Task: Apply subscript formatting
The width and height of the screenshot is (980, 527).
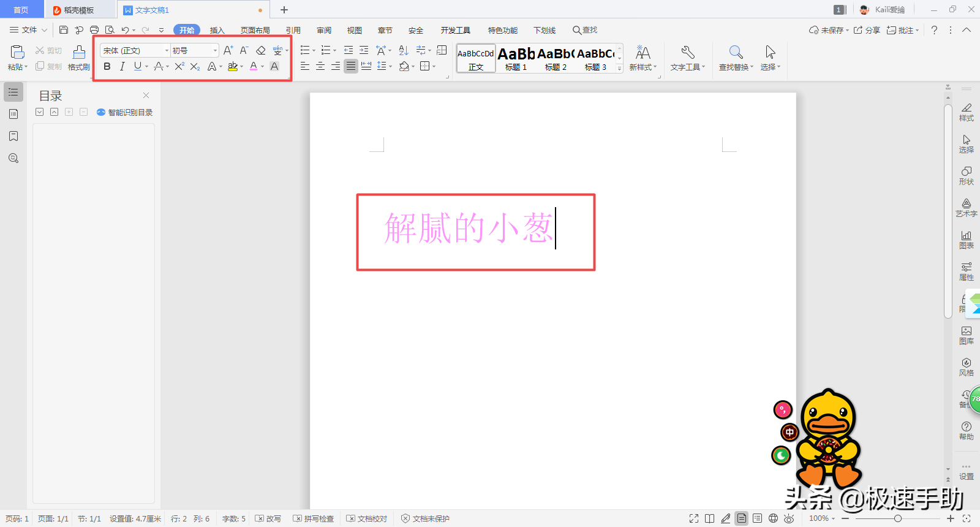Action: (195, 66)
